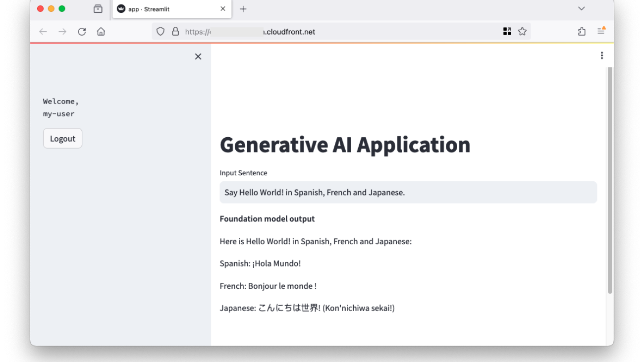Open a new tab with plus button
The image size is (644, 362).
click(243, 9)
